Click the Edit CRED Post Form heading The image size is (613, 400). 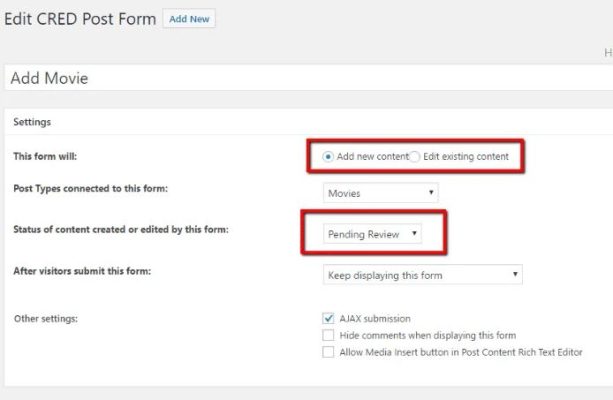[x=80, y=19]
